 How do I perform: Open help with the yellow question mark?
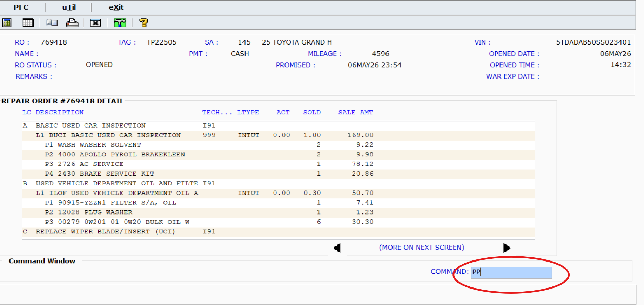[143, 23]
